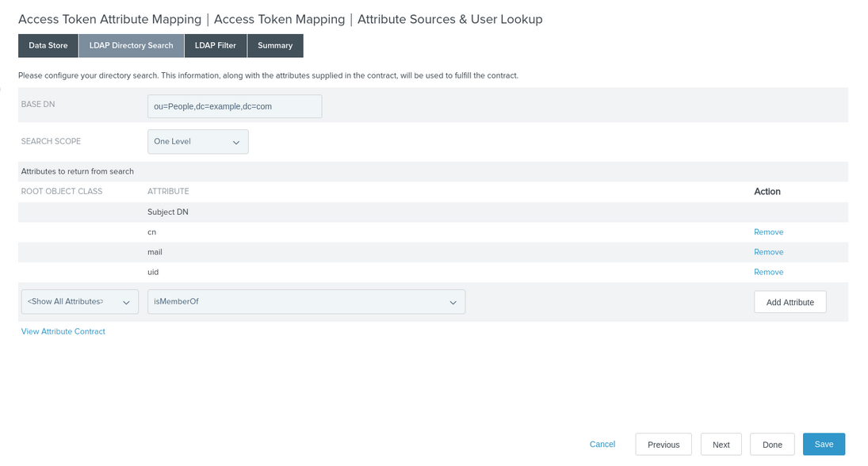The image size is (868, 466).
Task: Click the Add Attribute button
Action: coord(790,302)
